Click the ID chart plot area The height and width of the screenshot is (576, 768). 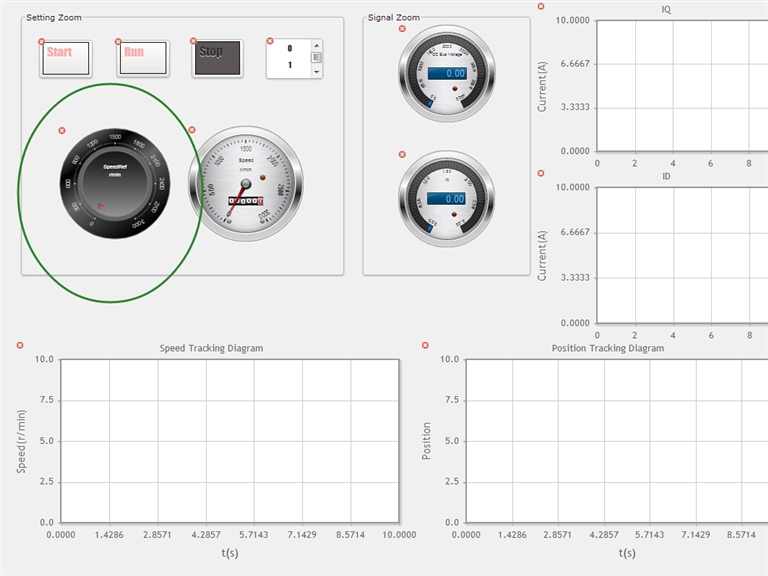[x=682, y=255]
